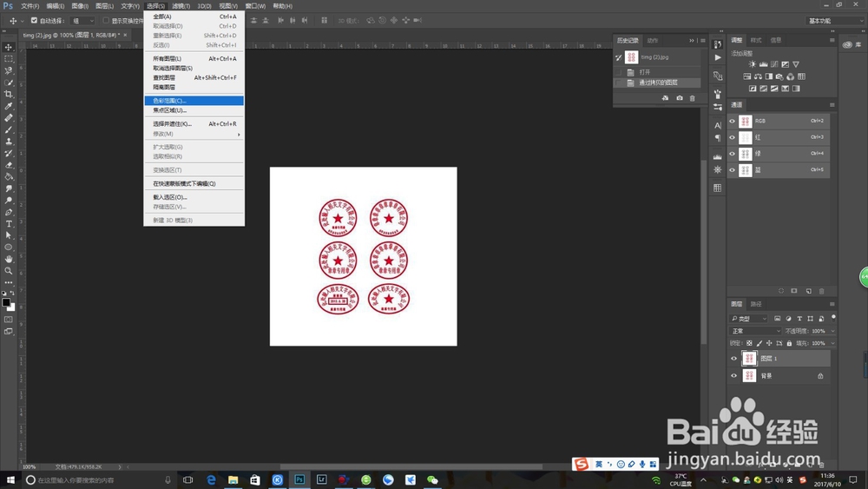
Task: Select the Move tool in the toolbox
Action: click(x=9, y=47)
